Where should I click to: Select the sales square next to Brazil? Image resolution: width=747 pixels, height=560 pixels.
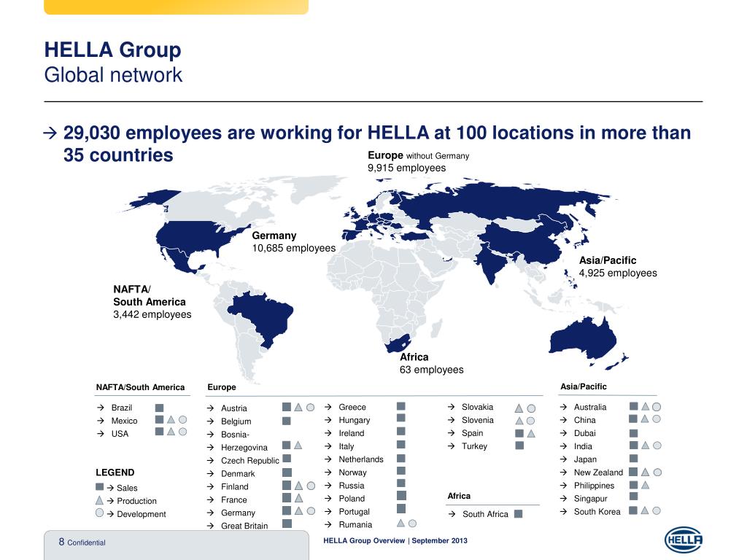[x=160, y=408]
